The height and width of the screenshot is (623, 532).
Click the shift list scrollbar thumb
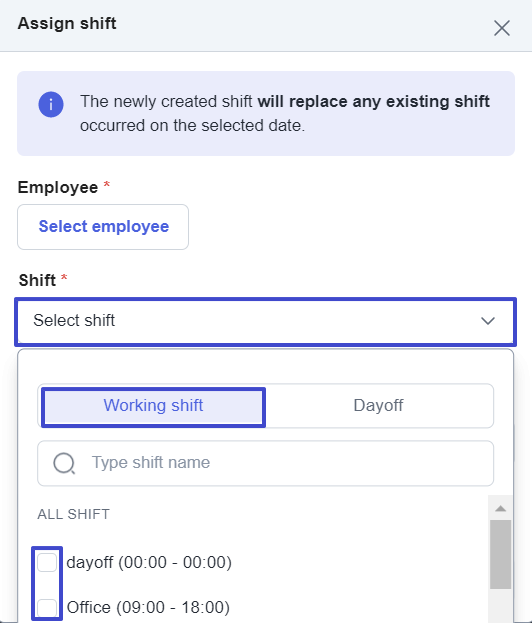pos(501,554)
